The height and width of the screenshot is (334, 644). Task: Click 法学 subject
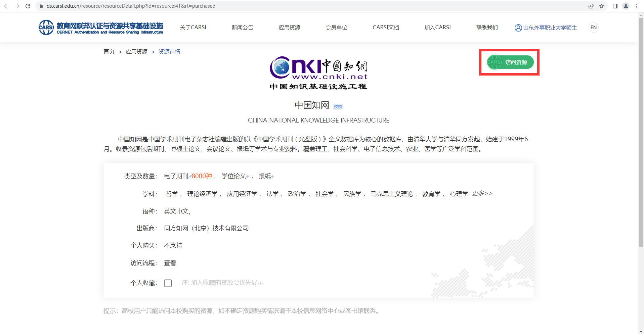click(x=272, y=194)
